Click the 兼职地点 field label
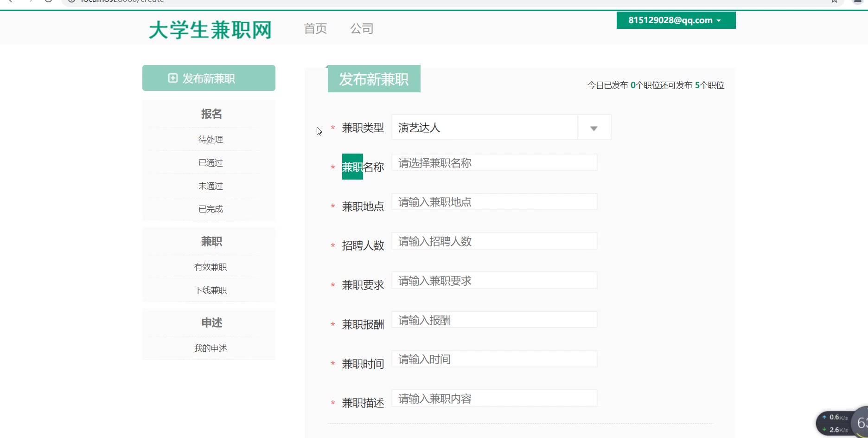This screenshot has height=438, width=868. point(363,206)
